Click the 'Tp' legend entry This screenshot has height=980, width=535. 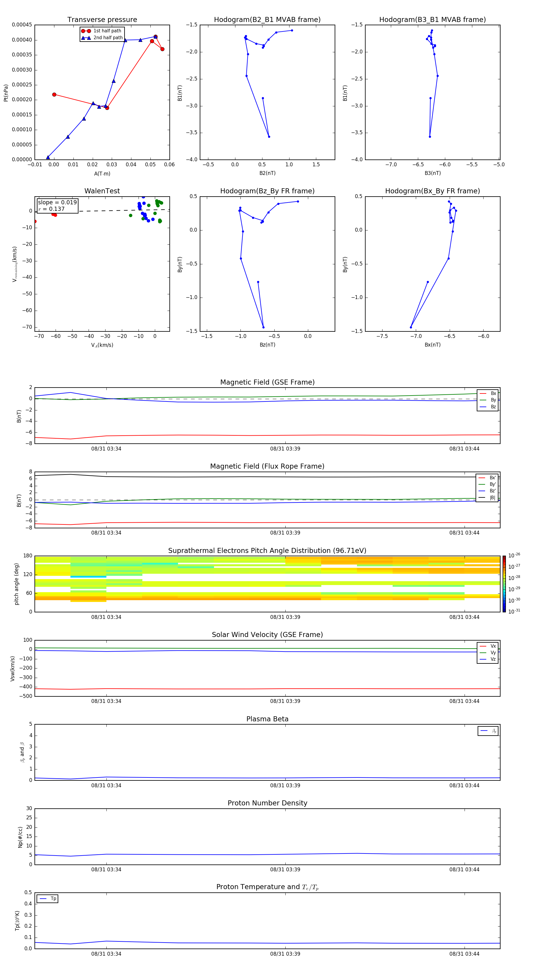[48, 899]
